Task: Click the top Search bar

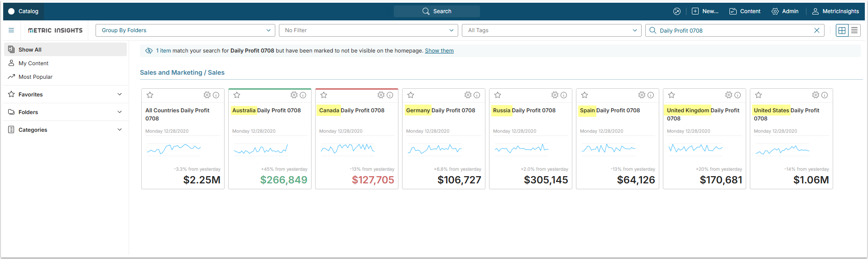Action: point(437,11)
